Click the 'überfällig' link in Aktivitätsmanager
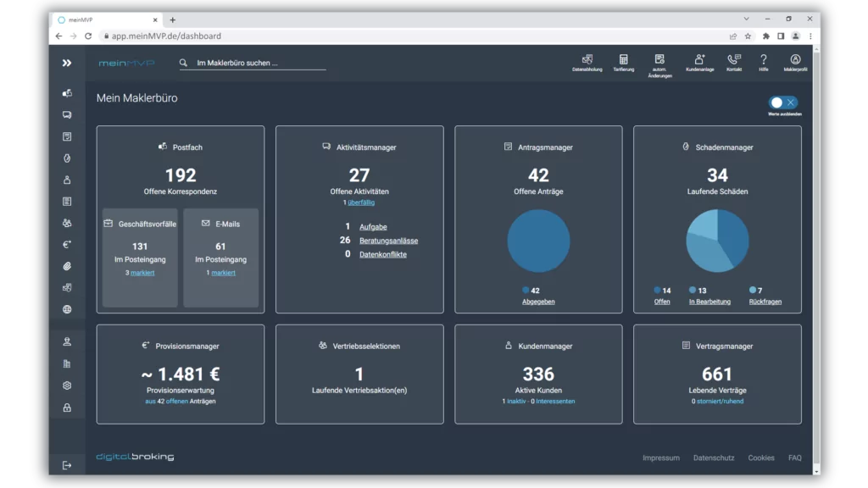868x488 pixels. pos(361,202)
